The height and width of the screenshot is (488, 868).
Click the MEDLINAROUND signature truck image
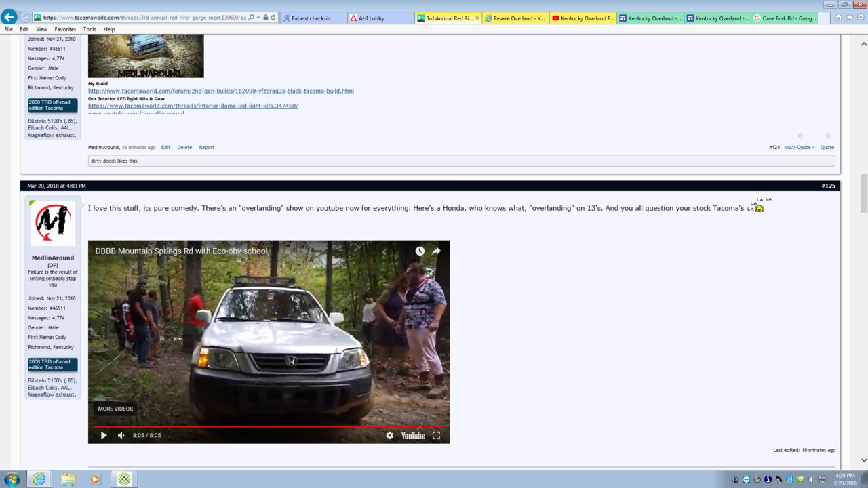pyautogui.click(x=146, y=56)
